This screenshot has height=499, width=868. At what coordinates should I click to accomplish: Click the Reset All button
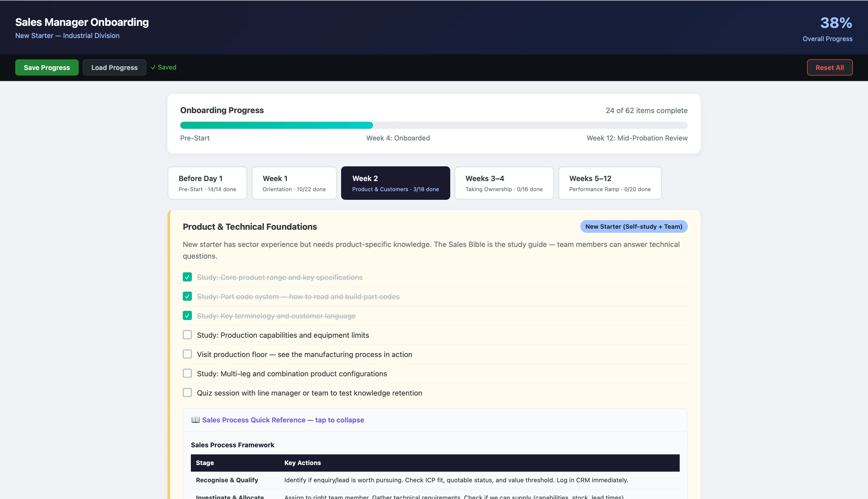click(x=830, y=67)
